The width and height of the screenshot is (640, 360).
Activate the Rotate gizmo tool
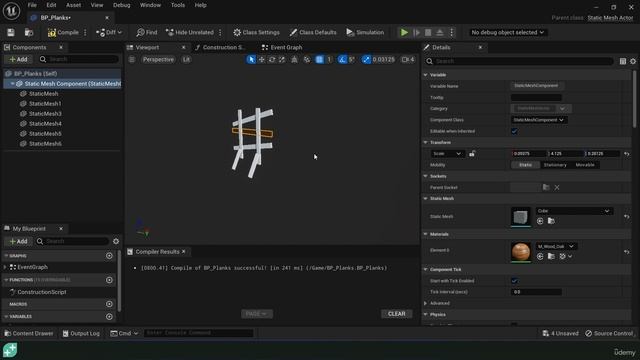pyautogui.click(x=272, y=60)
